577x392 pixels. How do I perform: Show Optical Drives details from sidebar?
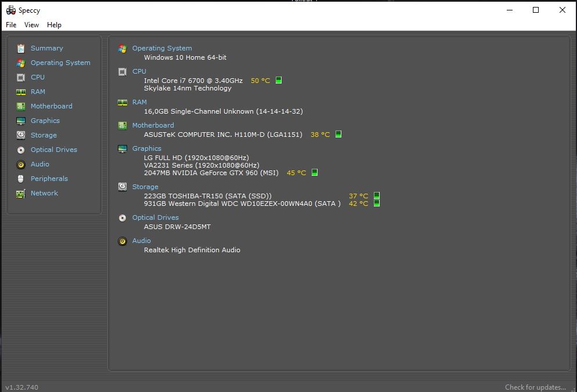click(54, 150)
